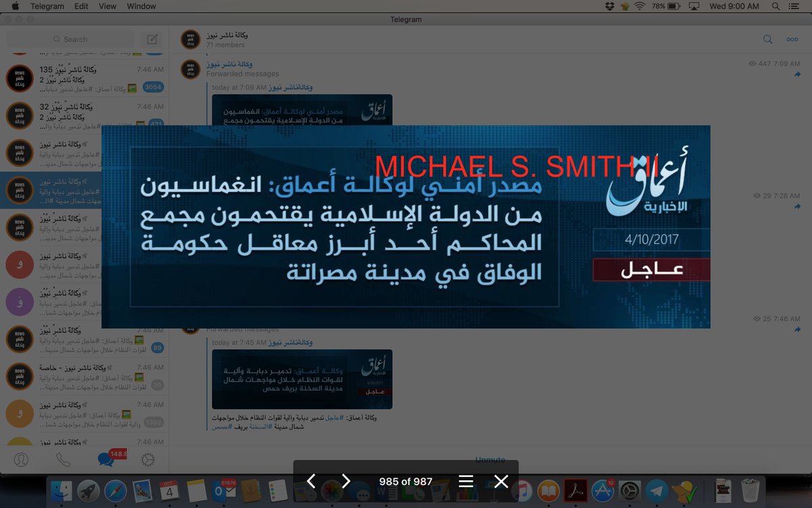This screenshot has width=812, height=508.
Task: Open Telegram Settings gear icon
Action: click(148, 460)
